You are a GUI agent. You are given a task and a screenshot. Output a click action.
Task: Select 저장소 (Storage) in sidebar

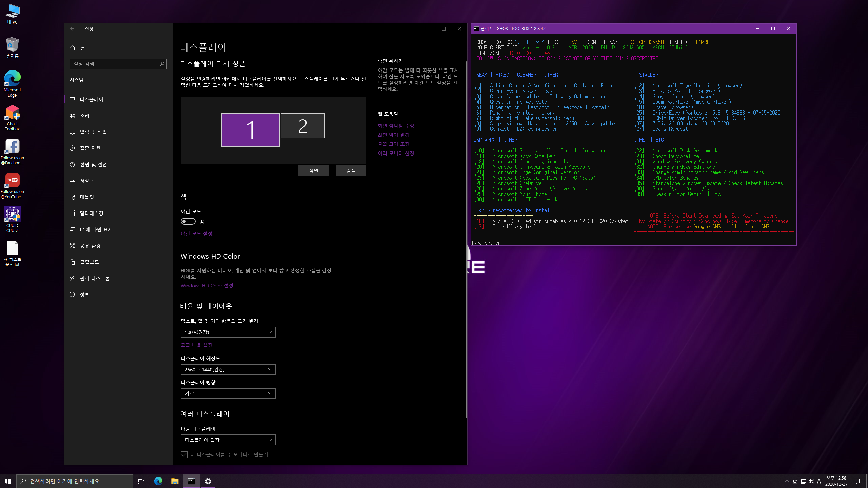click(x=87, y=181)
